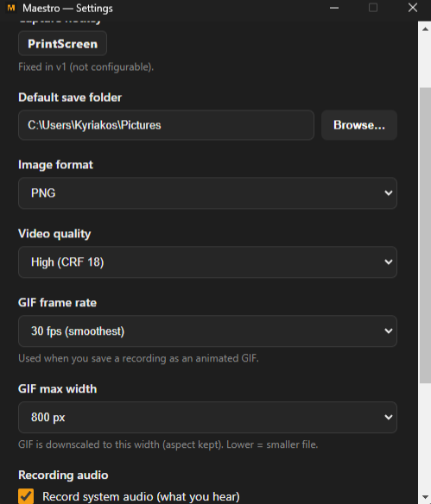The width and height of the screenshot is (431, 504).
Task: Open the Video quality High (CRF 18) dropdown
Action: [x=207, y=262]
